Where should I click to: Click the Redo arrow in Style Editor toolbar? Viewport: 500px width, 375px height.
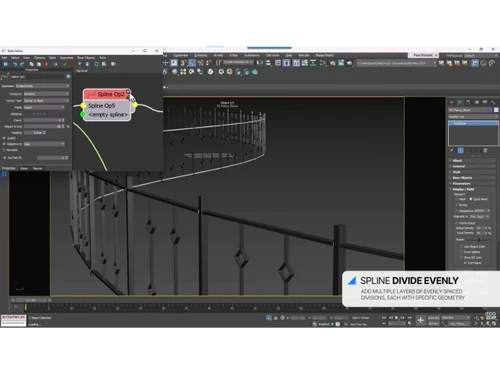(22, 64)
